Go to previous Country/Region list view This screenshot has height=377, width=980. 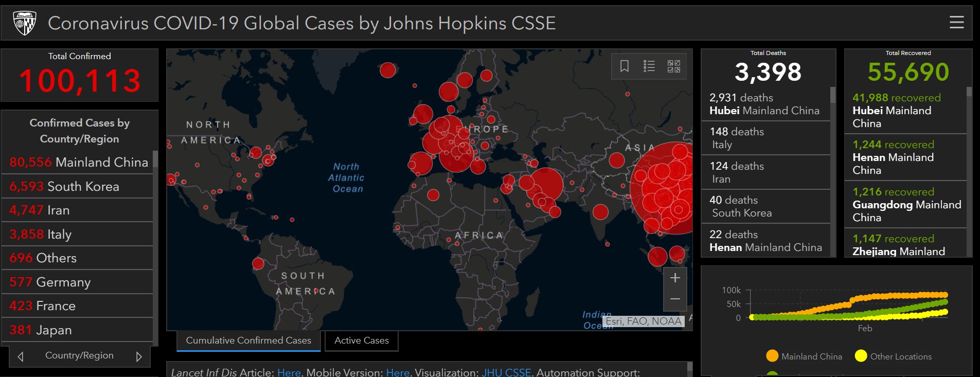(x=21, y=356)
